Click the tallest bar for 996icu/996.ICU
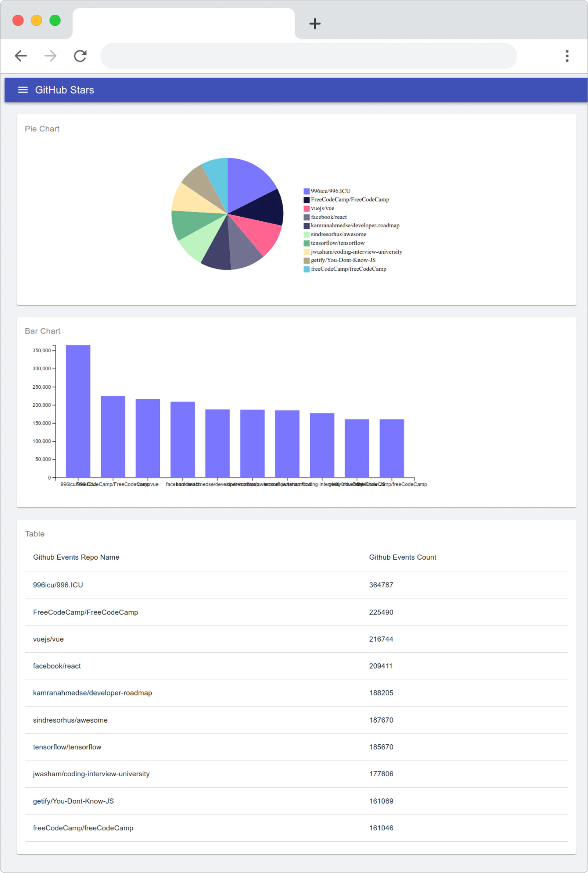The image size is (588, 873). [78, 411]
